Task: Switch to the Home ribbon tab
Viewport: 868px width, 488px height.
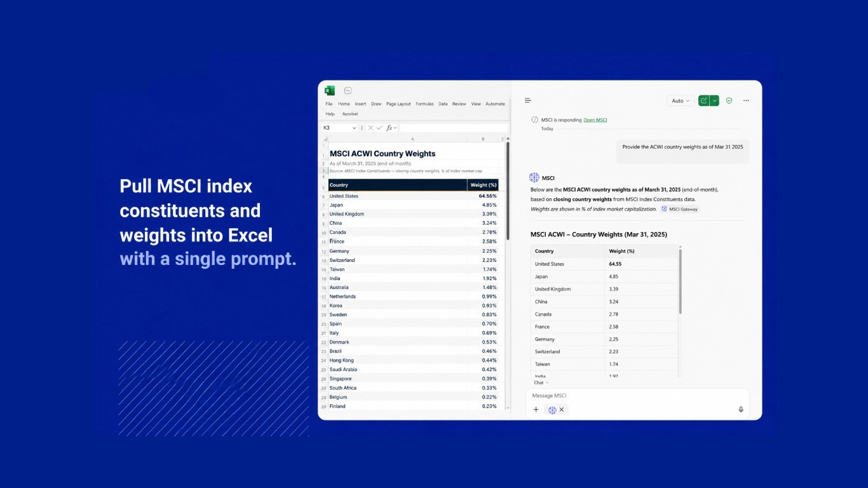Action: coord(344,104)
